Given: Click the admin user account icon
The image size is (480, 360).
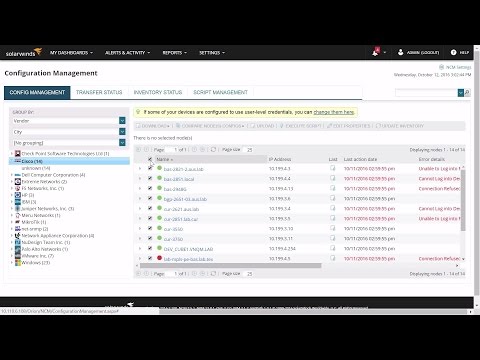Looking at the screenshot, I should pyautogui.click(x=401, y=52).
